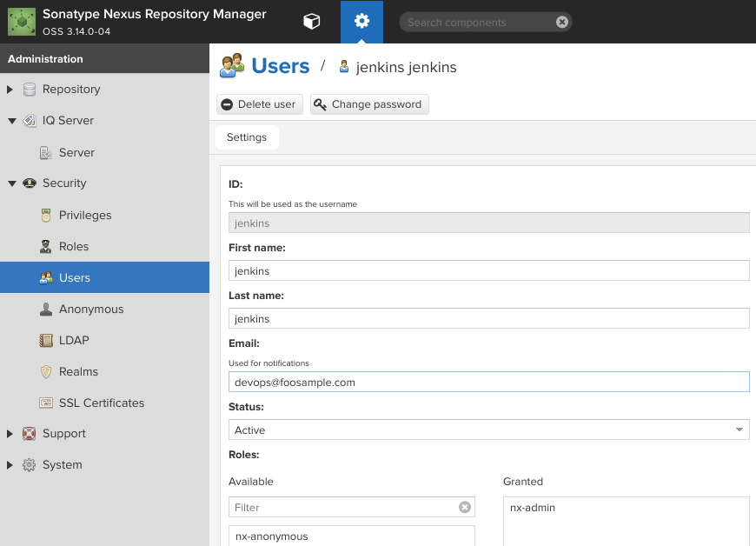Viewport: 756px width, 546px height.
Task: Open Privileges in Security menu
Action: [x=84, y=215]
